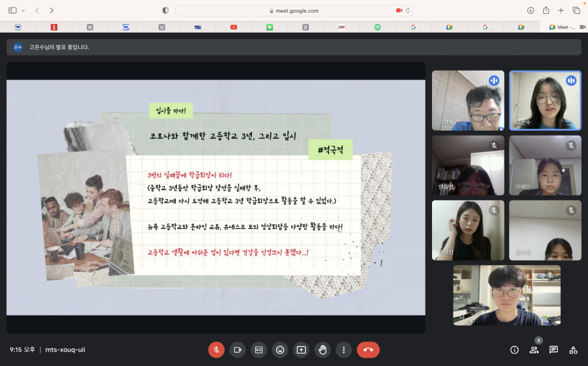The height and width of the screenshot is (366, 588).
Task: Open the YouTube pinned tab
Action: point(234,27)
